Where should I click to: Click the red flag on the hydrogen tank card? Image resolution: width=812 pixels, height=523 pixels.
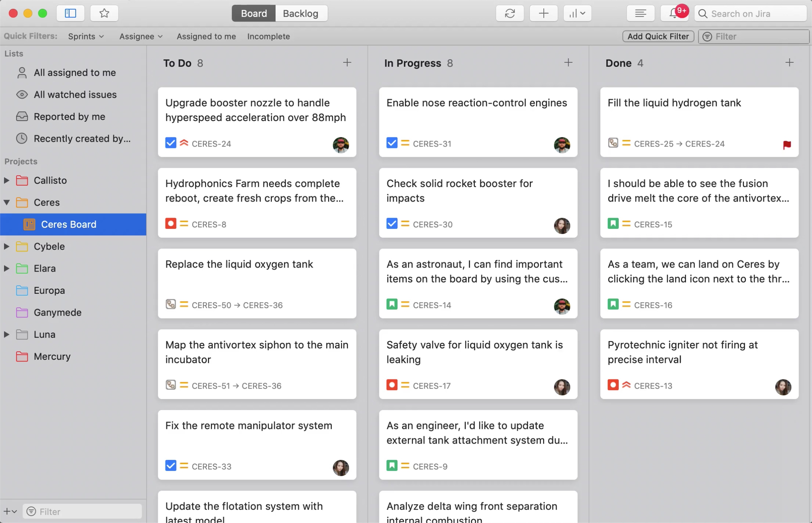tap(787, 145)
